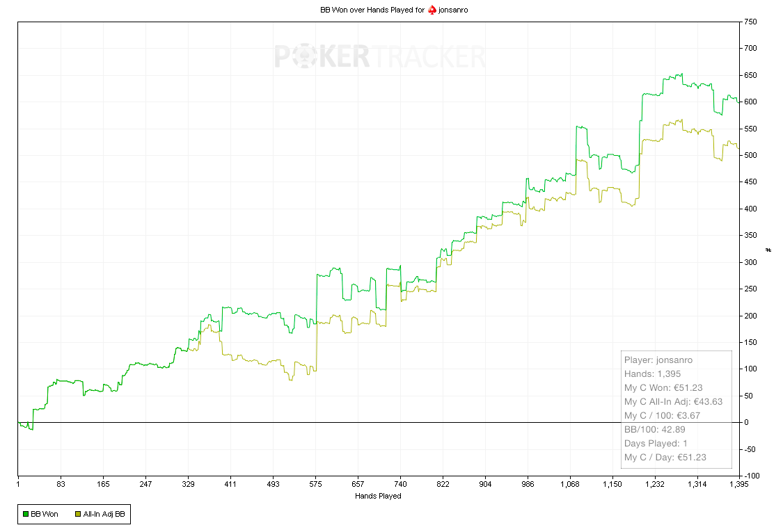Click x-axis tick label 657
This screenshot has width=783, height=532.
click(358, 484)
